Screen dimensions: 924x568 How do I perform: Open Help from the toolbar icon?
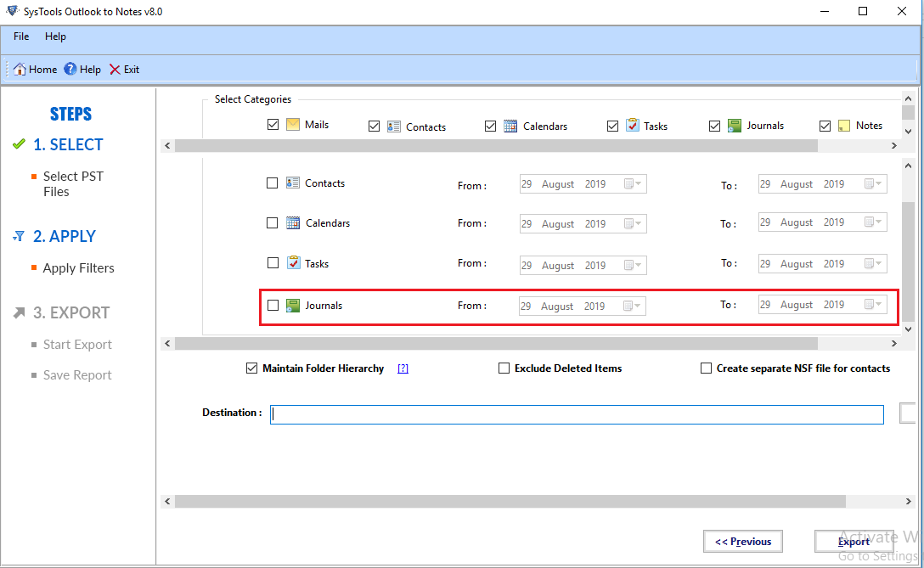click(70, 69)
